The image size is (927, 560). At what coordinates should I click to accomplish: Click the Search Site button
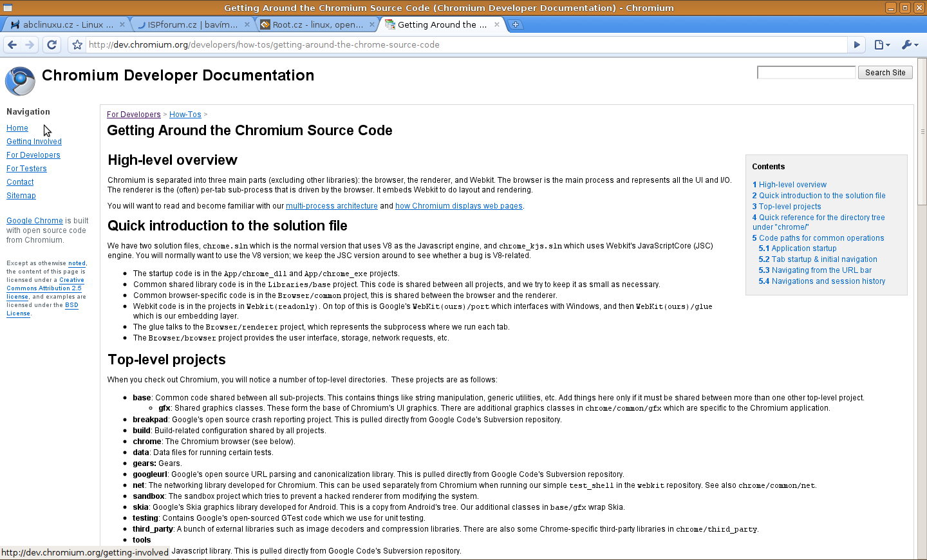[x=885, y=73]
